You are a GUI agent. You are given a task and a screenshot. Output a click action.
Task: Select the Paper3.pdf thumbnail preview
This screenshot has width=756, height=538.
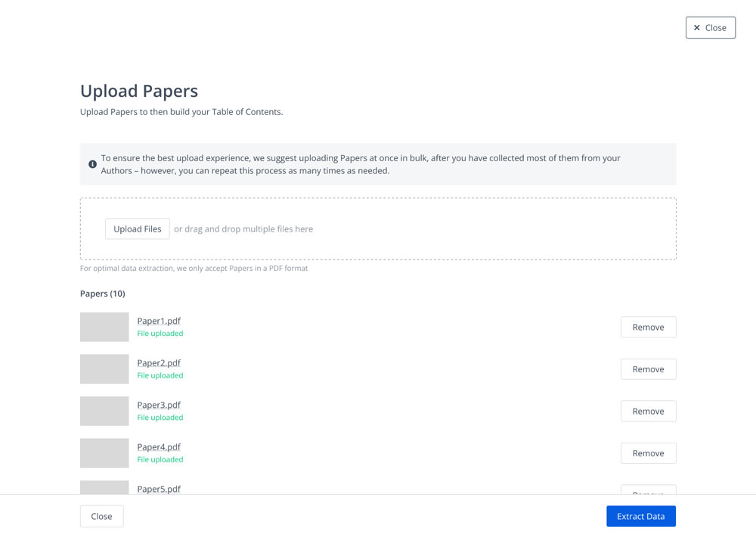click(104, 411)
